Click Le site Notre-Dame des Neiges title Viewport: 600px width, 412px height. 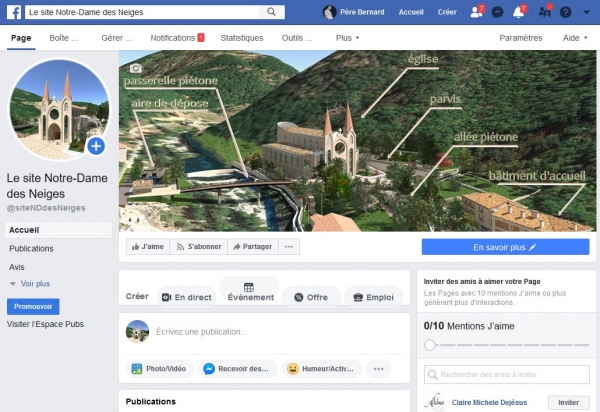(x=57, y=186)
